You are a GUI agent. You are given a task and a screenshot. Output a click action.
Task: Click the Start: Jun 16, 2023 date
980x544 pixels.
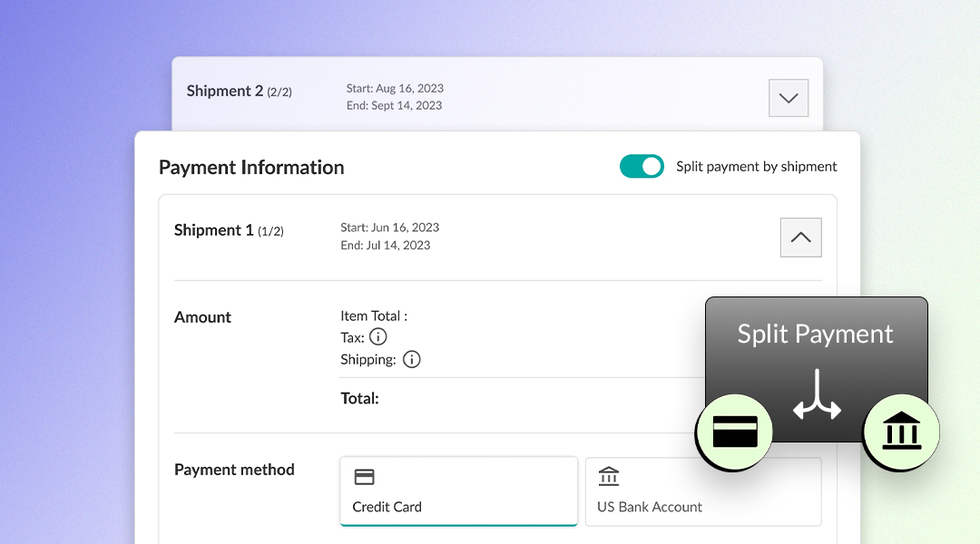[x=390, y=228]
